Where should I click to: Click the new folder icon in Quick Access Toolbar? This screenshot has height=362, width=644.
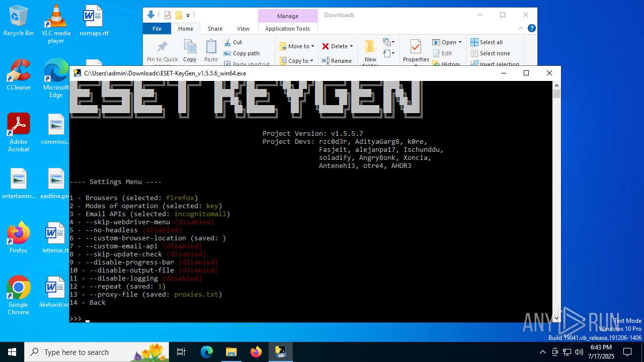click(178, 15)
